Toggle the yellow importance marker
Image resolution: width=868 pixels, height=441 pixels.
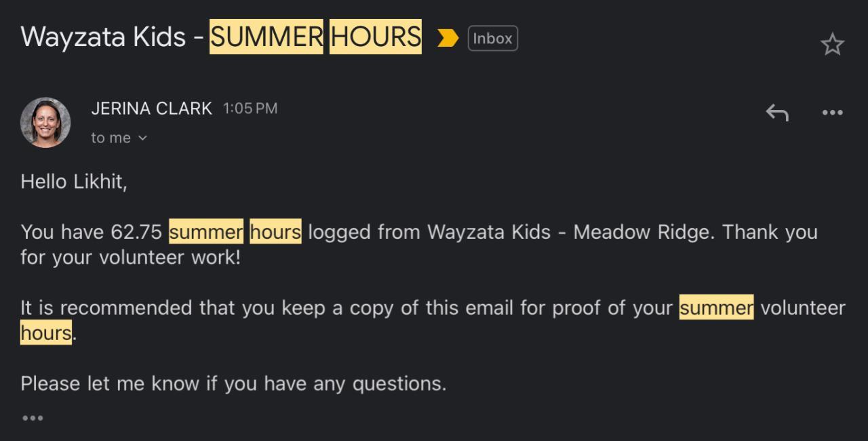pyautogui.click(x=448, y=39)
